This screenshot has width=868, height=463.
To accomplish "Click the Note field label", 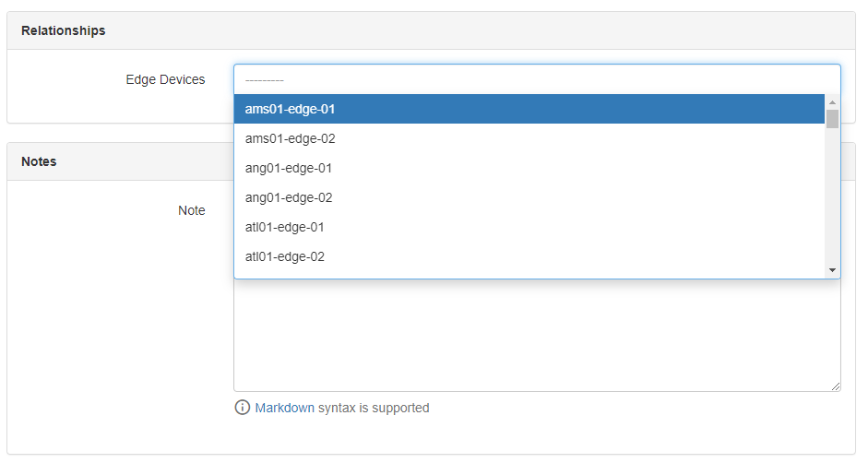I will tap(191, 210).
